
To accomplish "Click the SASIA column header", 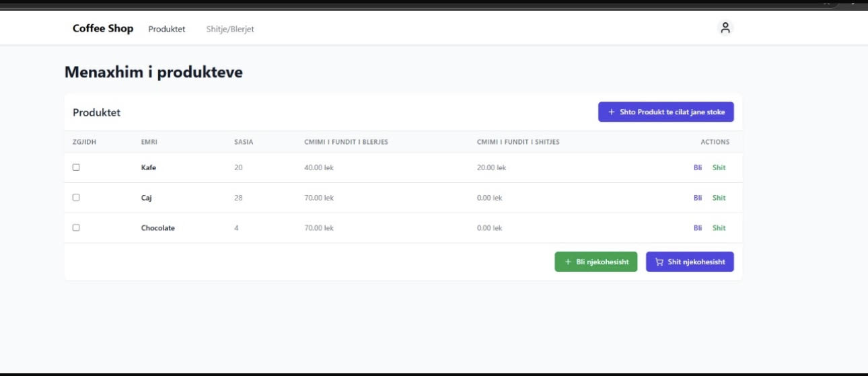I will pos(244,142).
